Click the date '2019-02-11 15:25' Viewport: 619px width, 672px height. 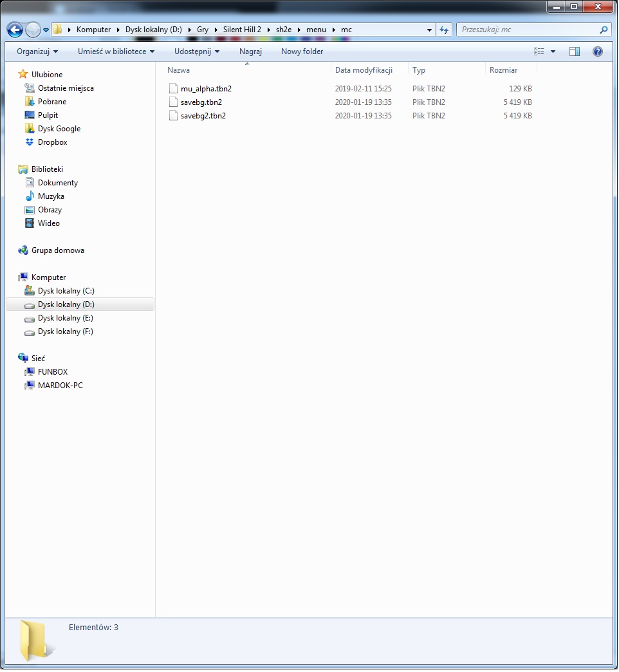[364, 89]
